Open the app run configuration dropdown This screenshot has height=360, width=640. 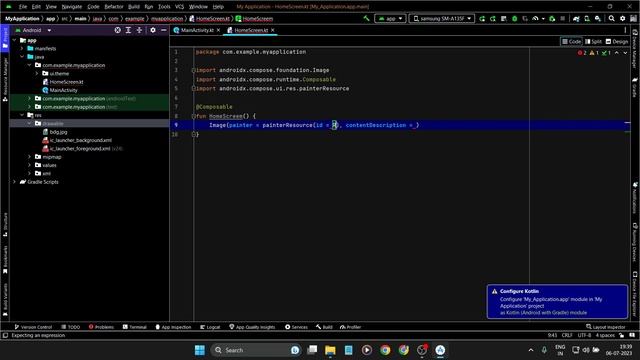(390, 18)
